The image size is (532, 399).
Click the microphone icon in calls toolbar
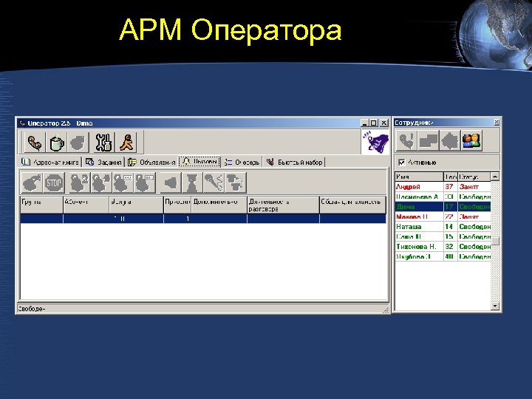pyautogui.click(x=214, y=183)
